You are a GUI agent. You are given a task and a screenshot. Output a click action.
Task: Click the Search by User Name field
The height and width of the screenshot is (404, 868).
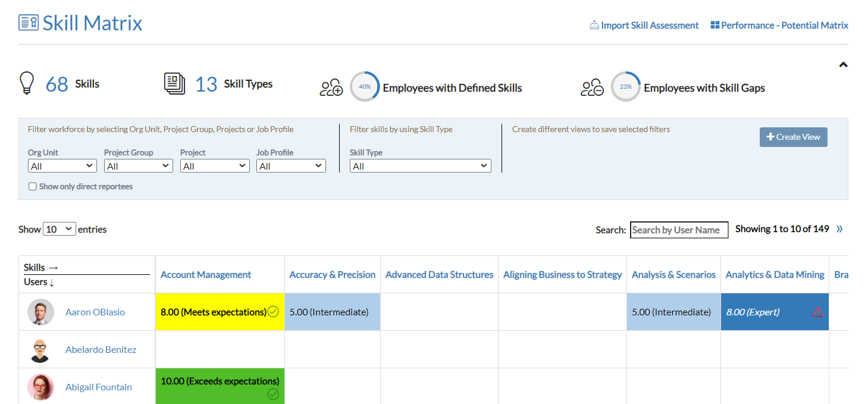679,230
